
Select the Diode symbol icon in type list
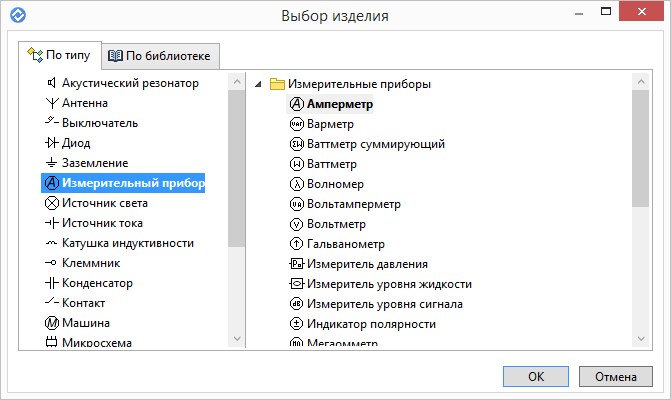click(x=51, y=142)
